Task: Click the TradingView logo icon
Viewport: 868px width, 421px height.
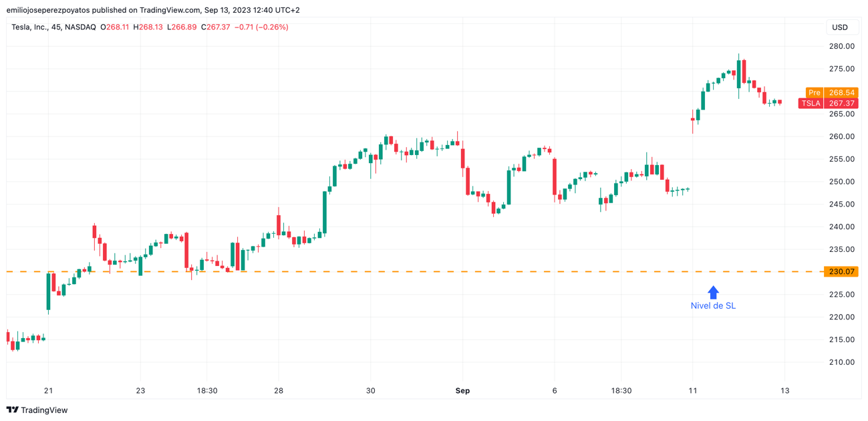Action: click(13, 410)
